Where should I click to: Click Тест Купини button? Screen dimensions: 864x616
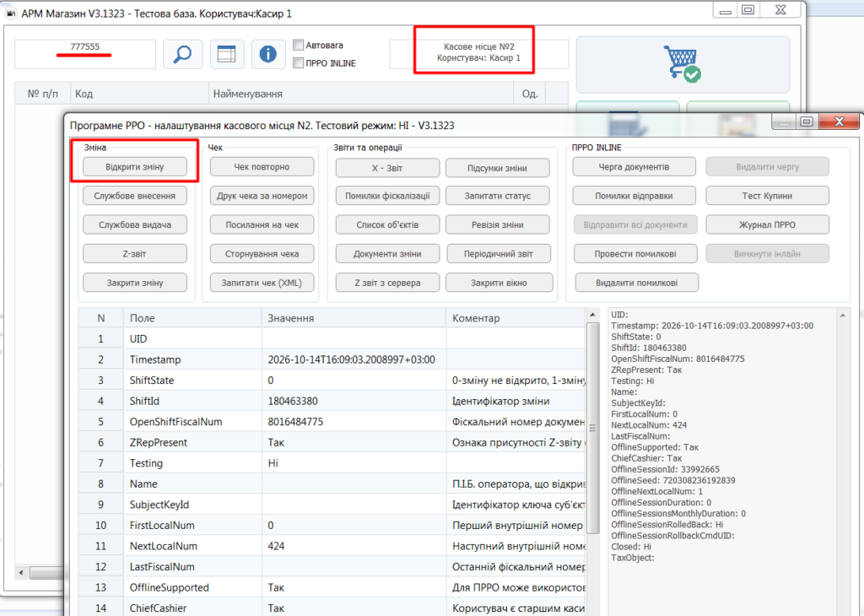pos(767,196)
